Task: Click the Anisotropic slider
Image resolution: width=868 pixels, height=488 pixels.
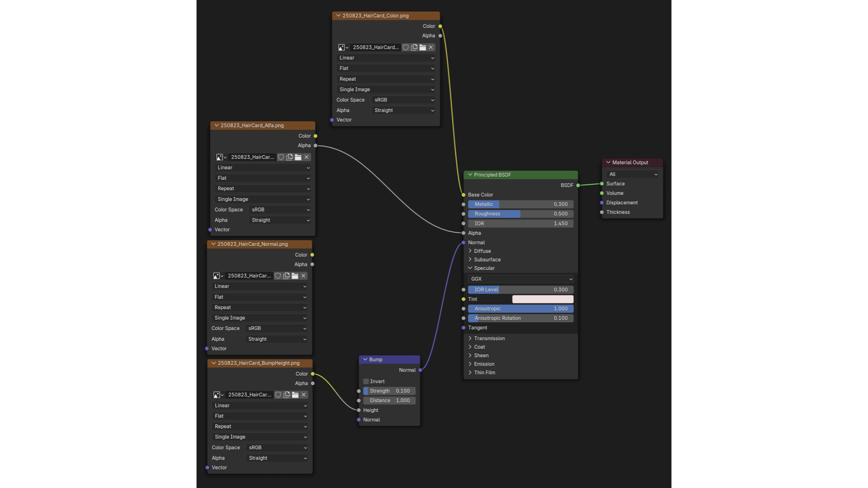Action: [521, 309]
